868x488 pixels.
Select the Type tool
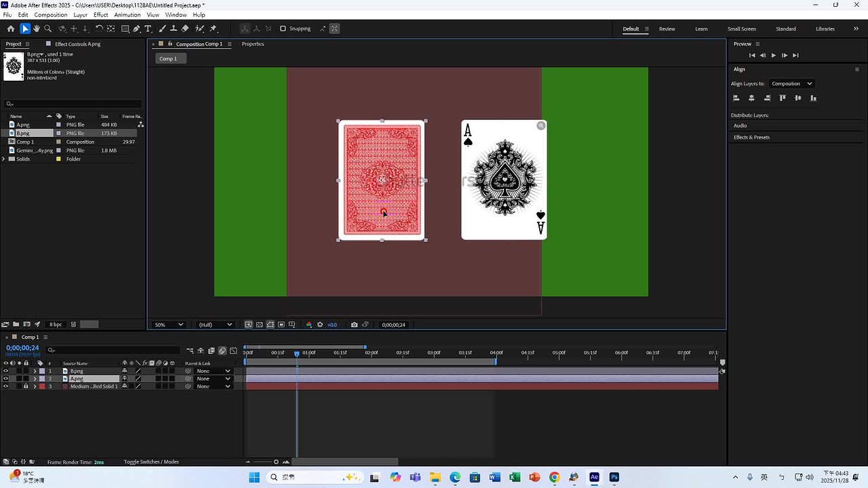click(148, 28)
